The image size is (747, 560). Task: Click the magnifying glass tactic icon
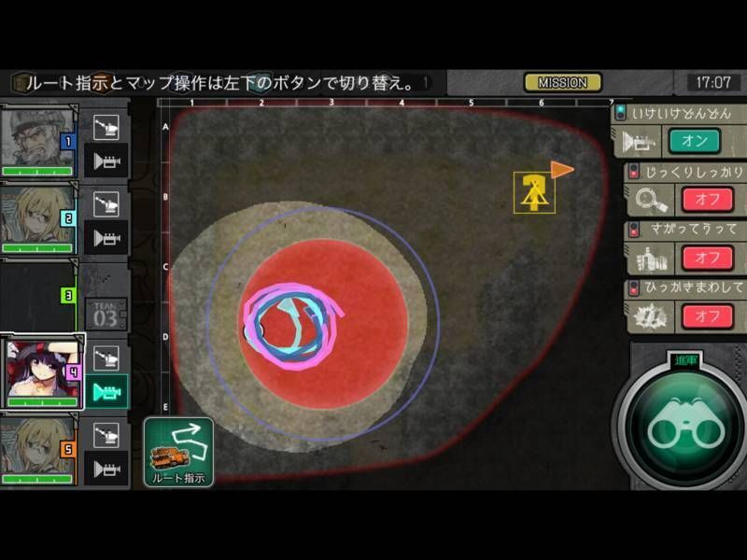point(651,200)
